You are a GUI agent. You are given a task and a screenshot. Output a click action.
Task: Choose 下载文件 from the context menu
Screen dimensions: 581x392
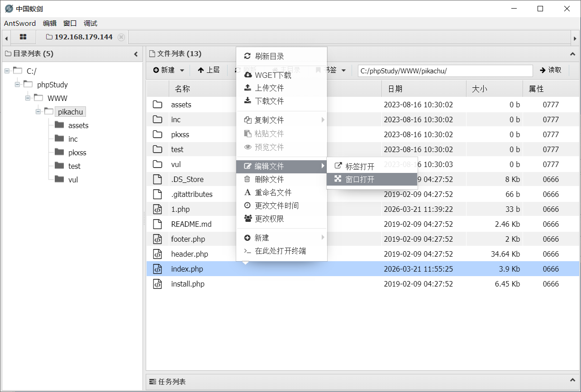(x=281, y=101)
